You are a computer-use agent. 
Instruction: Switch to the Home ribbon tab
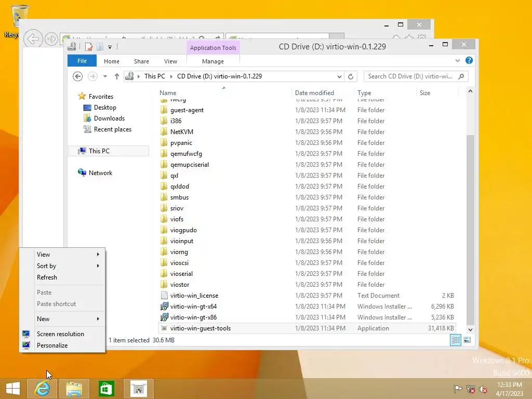112,61
